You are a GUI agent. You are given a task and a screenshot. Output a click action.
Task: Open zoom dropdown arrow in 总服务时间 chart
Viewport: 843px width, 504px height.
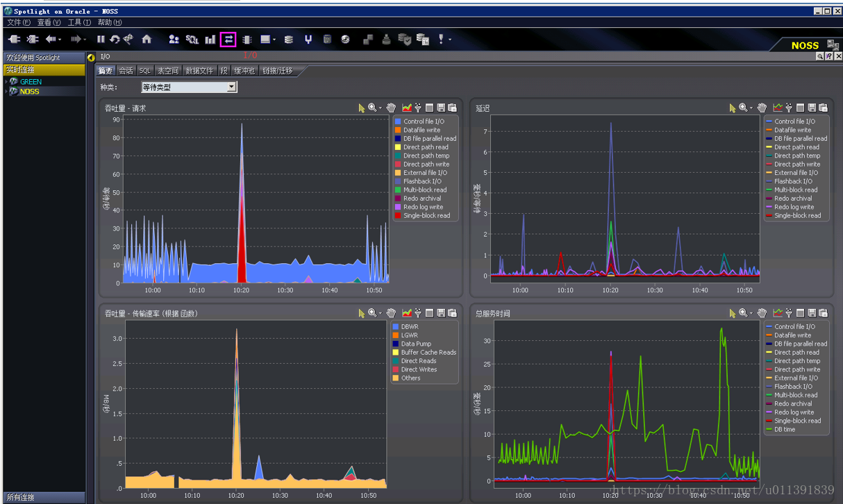751,313
